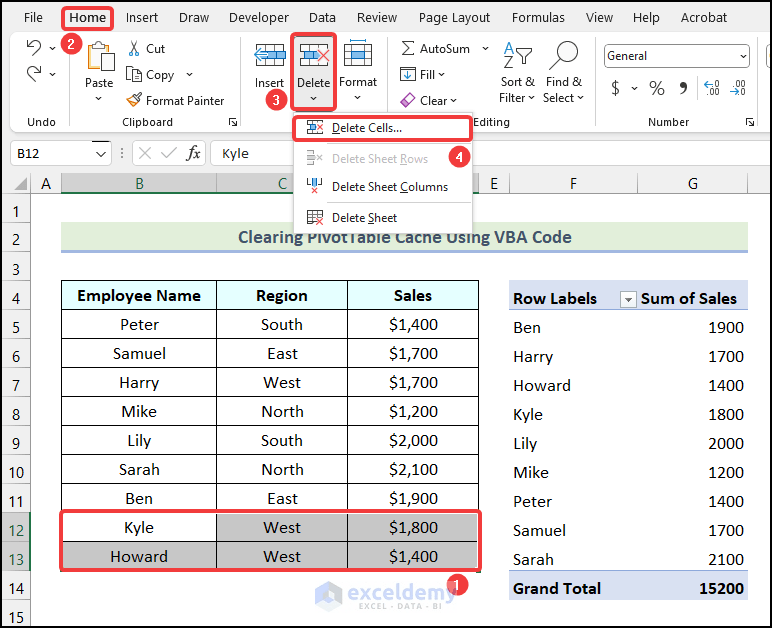Click the Sum of Sales header
The image size is (772, 628).
688,299
